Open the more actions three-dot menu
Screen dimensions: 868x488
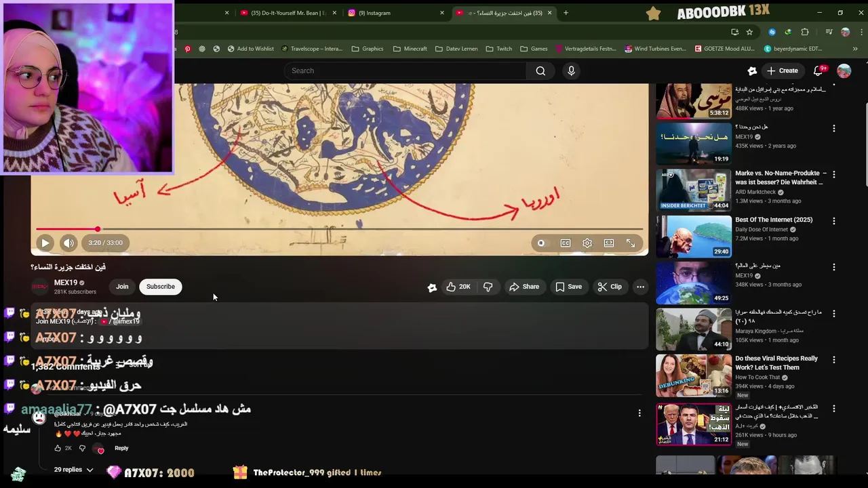(x=640, y=287)
